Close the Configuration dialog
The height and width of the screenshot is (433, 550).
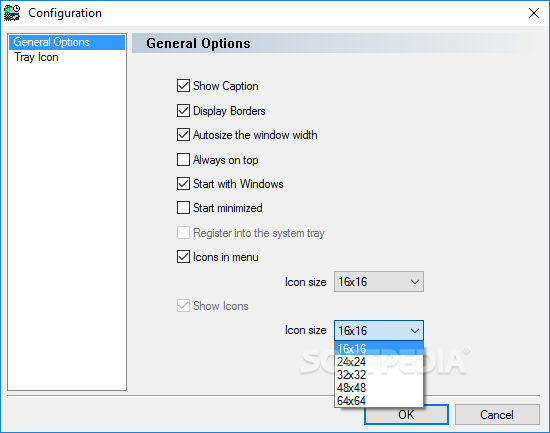pos(534,13)
